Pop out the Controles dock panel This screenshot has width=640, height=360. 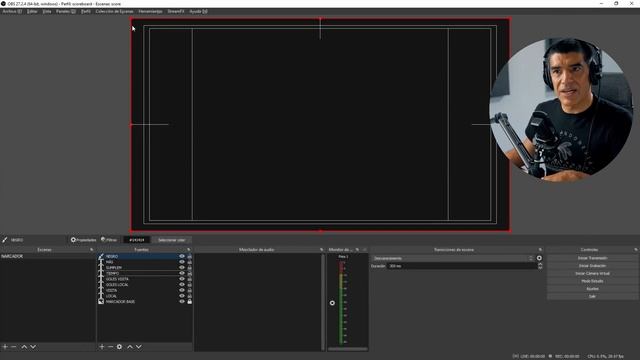636,249
